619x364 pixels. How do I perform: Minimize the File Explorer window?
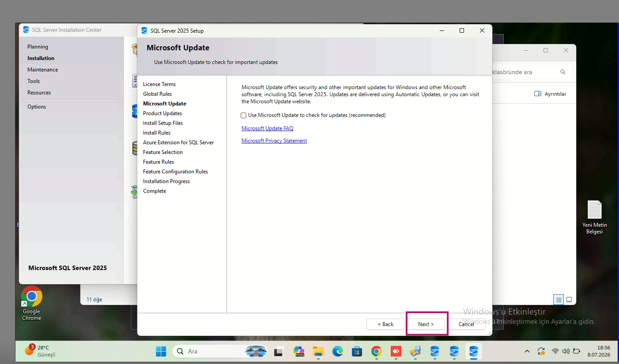[x=525, y=51]
